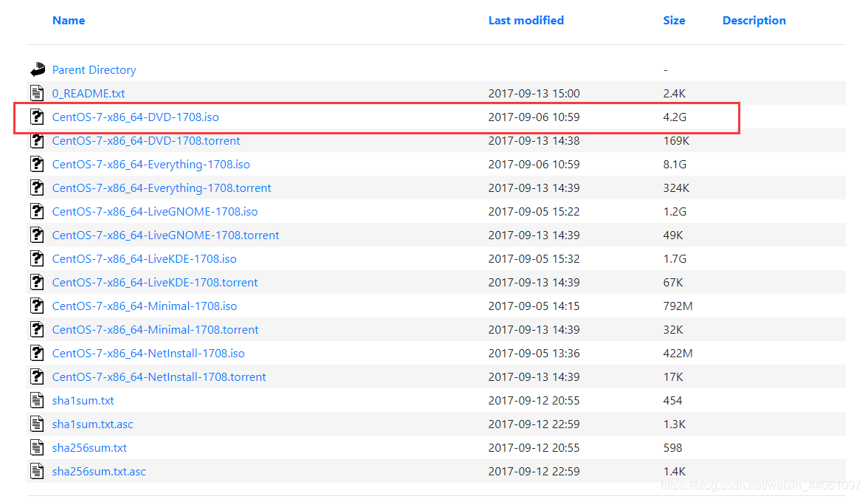Click the icon beside CentOS-7-x86_64-Everything-1708.iso
The height and width of the screenshot is (499, 868).
pos(37,164)
